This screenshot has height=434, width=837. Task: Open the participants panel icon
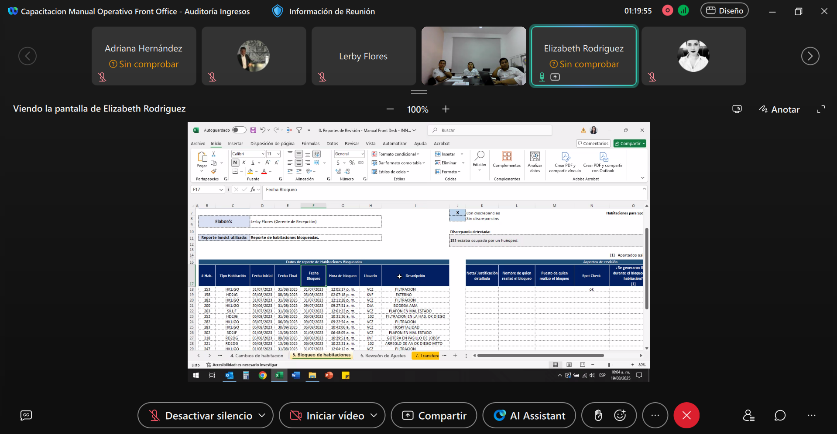coord(748,415)
